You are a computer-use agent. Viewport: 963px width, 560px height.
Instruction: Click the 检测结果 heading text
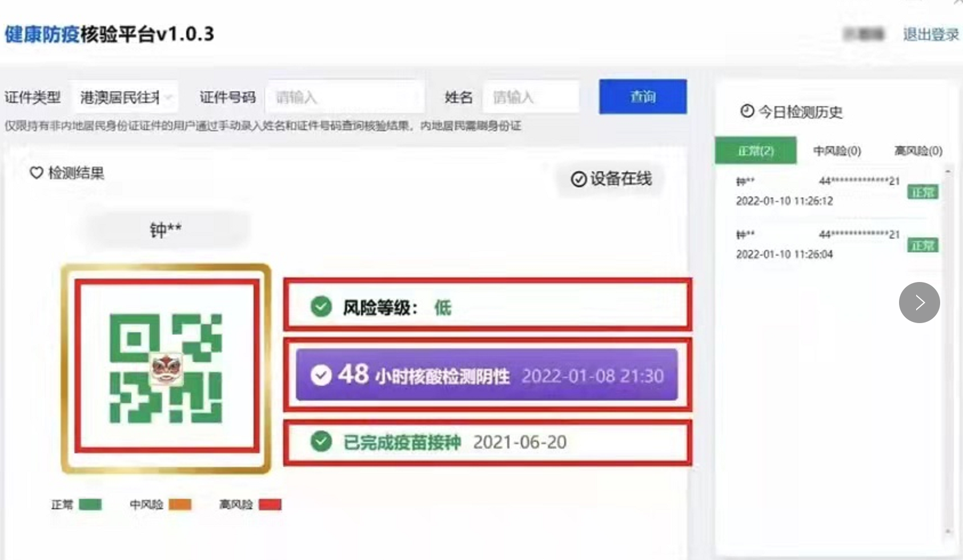point(77,173)
